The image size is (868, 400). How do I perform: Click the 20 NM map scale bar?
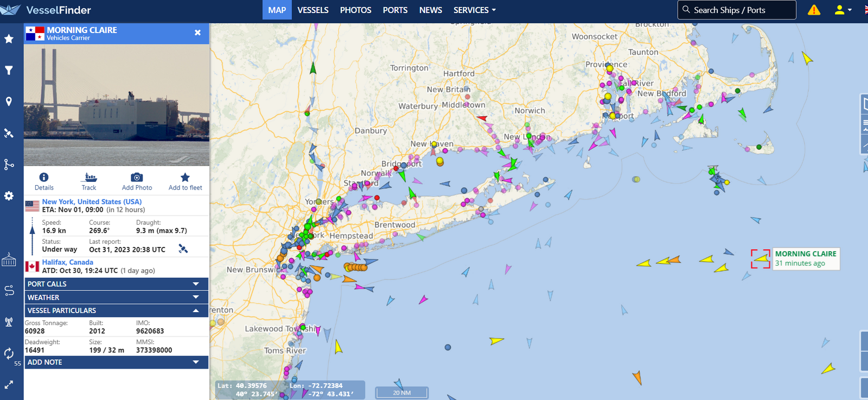click(x=402, y=392)
